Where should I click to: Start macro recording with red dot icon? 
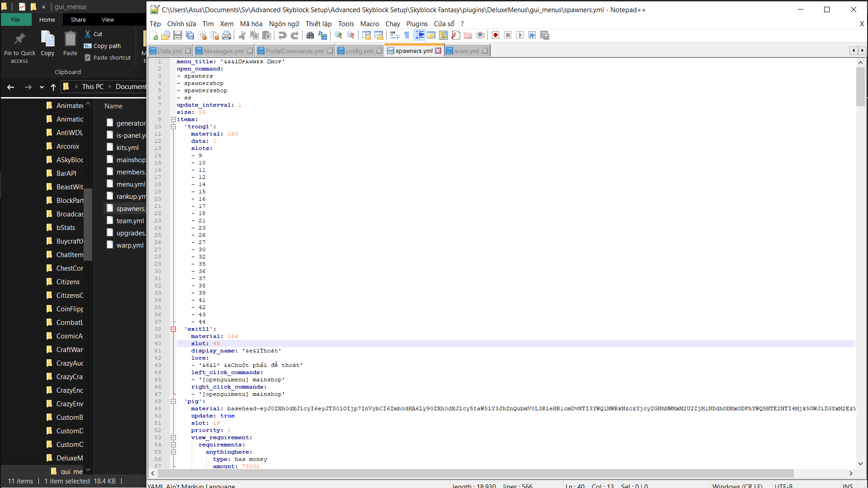495,35
